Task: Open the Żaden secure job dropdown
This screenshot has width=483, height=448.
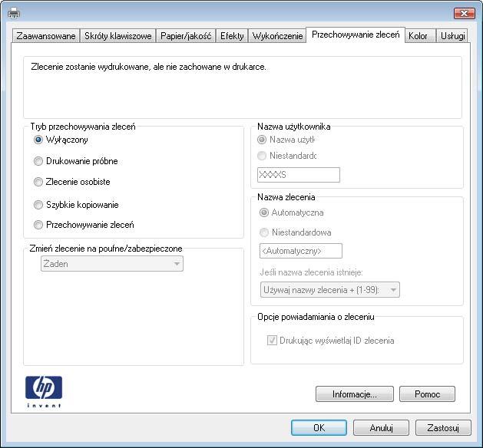Action: point(112,264)
